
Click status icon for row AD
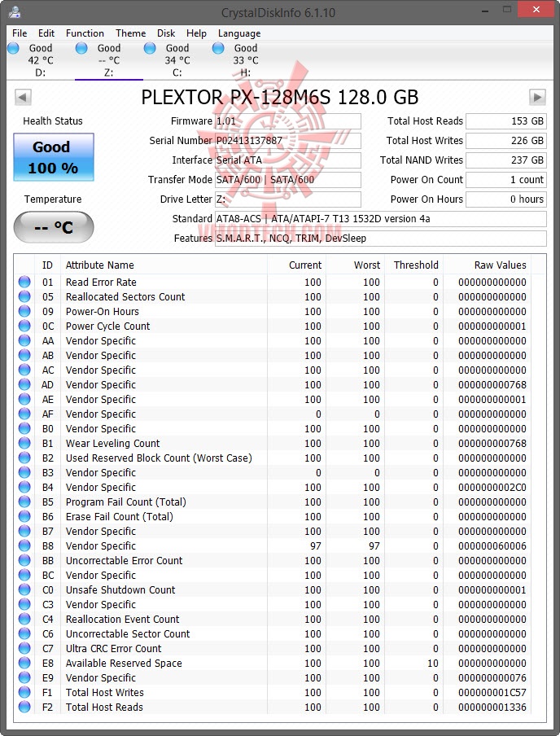tap(24, 384)
